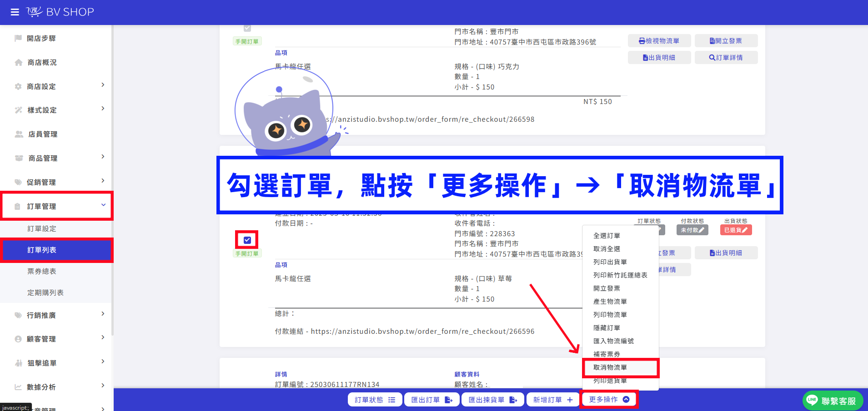Viewport: 868px width, 411px height.
Task: Click the 店員管理 people icon
Action: click(19, 134)
